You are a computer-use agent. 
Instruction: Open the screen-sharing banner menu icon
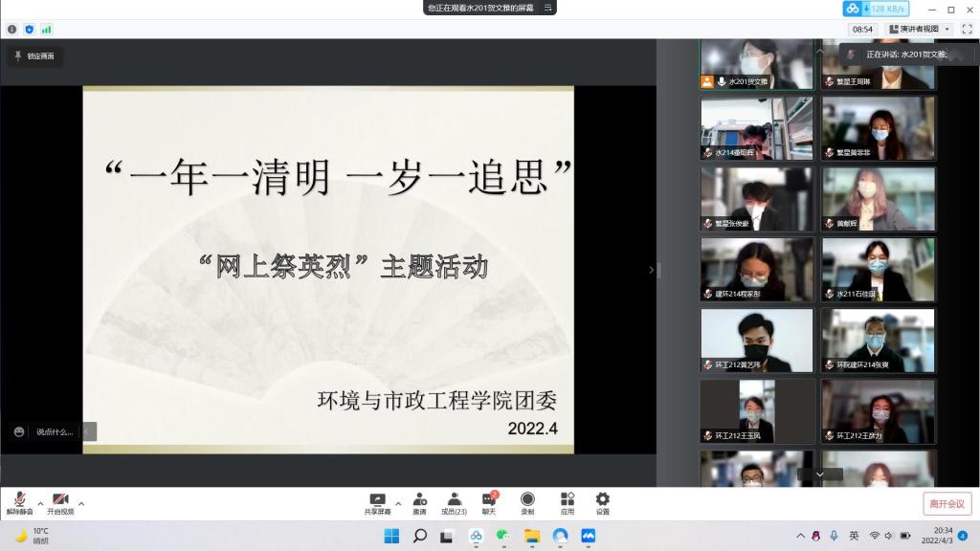coord(547,8)
